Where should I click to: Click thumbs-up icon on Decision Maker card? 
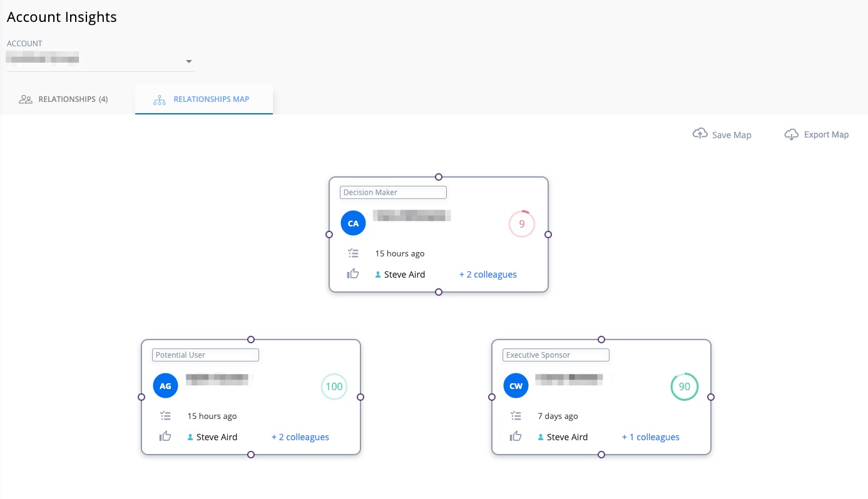point(353,274)
